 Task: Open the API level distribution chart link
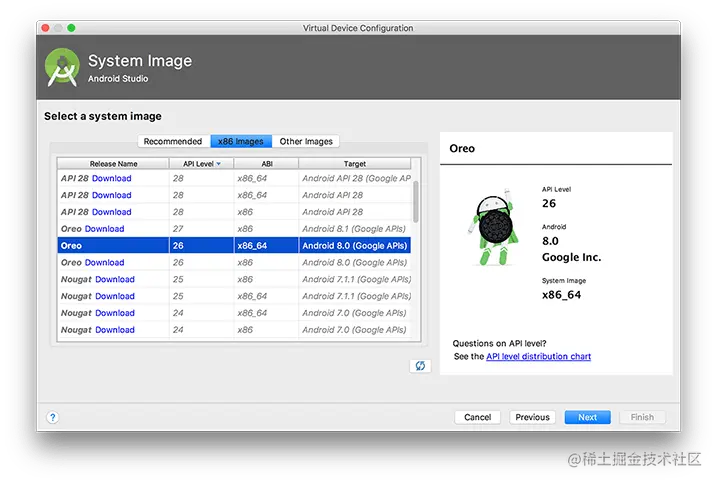coord(538,356)
